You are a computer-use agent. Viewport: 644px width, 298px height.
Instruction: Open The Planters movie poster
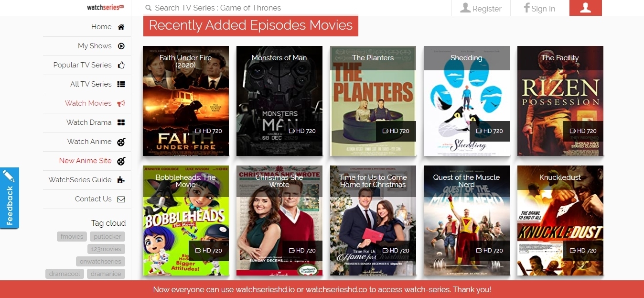pyautogui.click(x=373, y=101)
